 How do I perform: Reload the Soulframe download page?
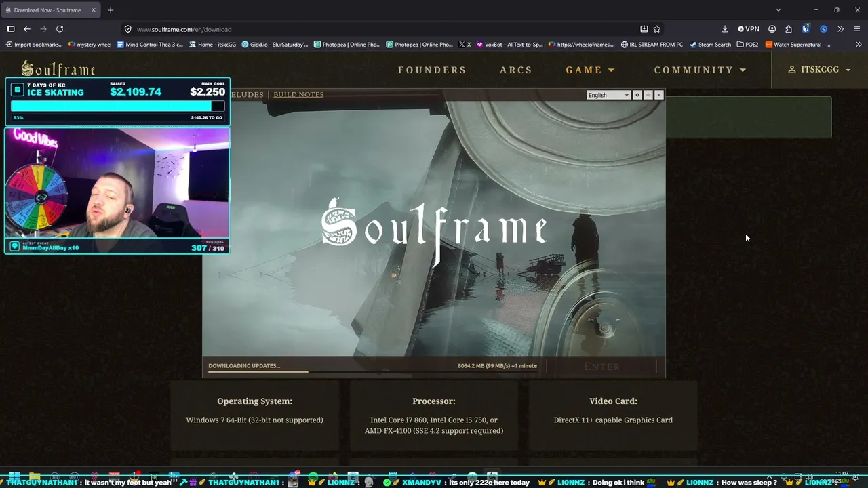tap(60, 29)
